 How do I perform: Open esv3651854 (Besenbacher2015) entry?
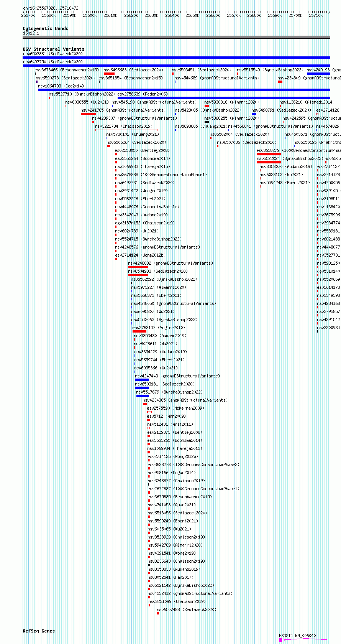pos(131,78)
